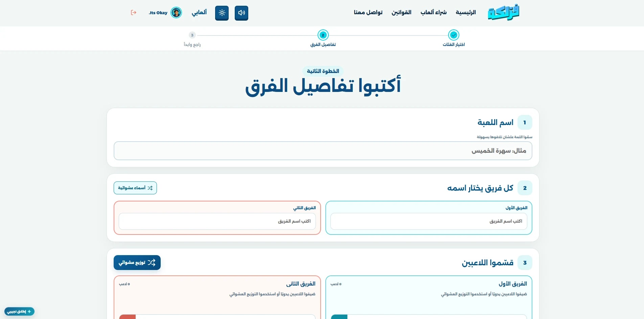Screen dimensions: 644x319
Task: Click الفريق الثاني player count label
Action: tap(124, 284)
